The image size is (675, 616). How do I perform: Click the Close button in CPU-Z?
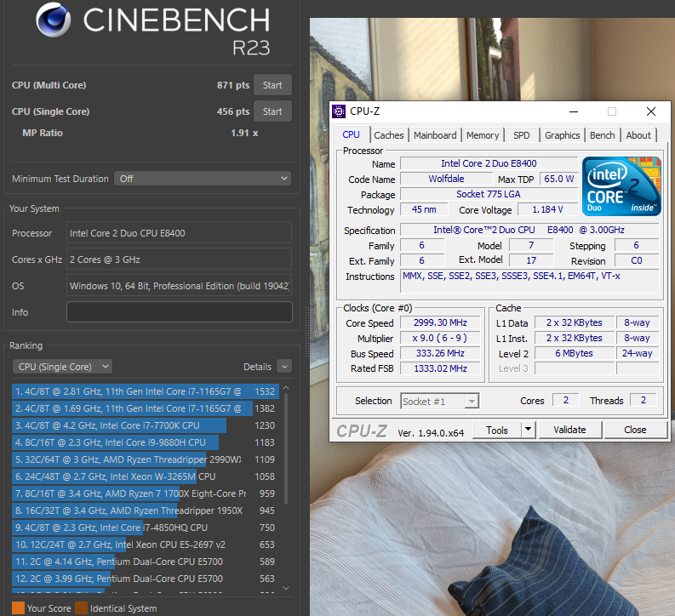(635, 430)
